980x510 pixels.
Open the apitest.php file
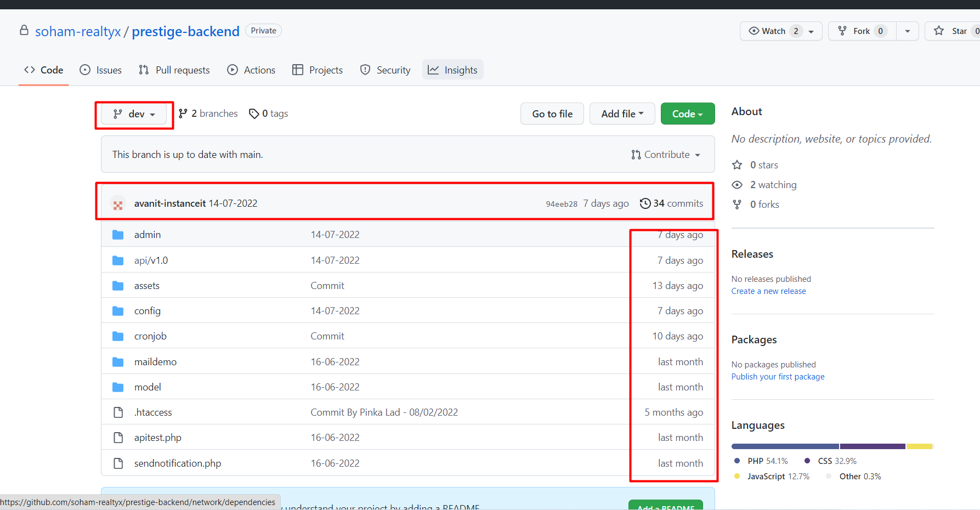(x=158, y=438)
